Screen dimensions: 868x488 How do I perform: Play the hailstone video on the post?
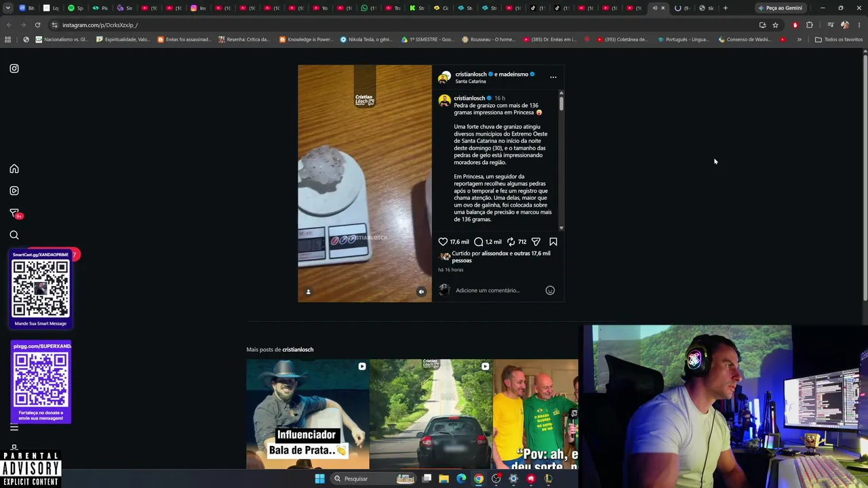pos(365,184)
